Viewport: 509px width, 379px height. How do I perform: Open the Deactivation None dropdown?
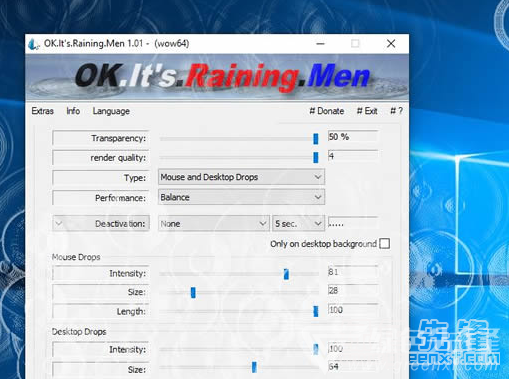coord(214,224)
